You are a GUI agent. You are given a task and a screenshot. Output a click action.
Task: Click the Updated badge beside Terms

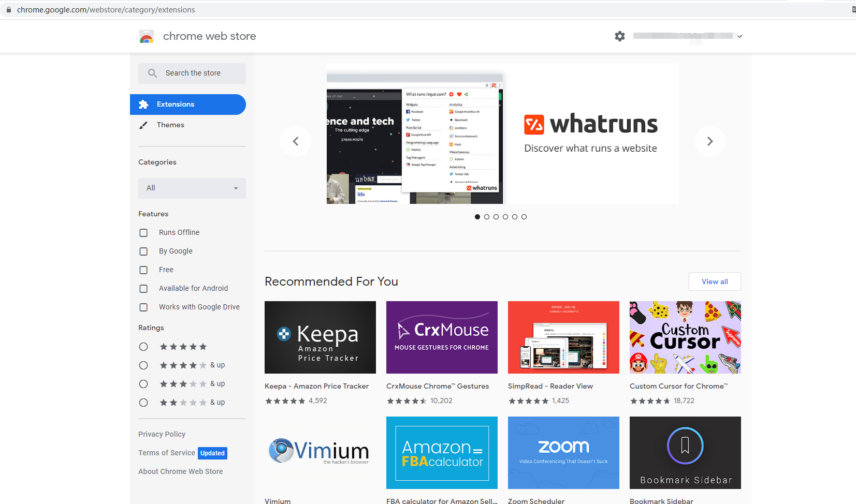(x=213, y=453)
